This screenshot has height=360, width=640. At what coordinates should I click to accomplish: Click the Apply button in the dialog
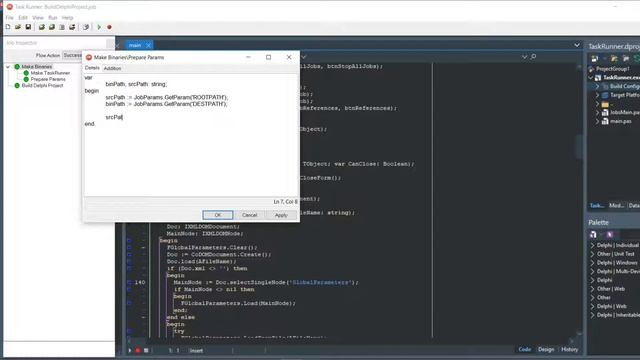point(281,215)
